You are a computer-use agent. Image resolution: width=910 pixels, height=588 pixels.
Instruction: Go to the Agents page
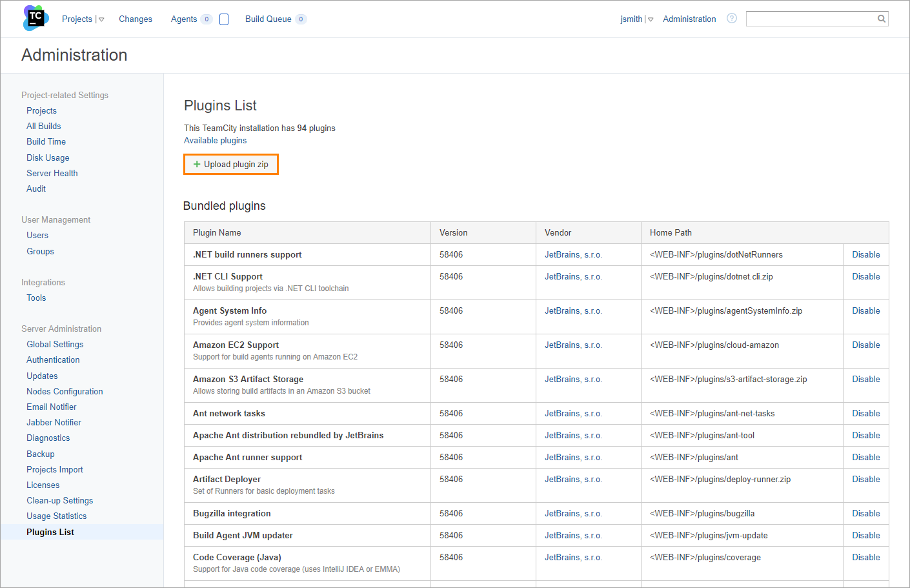tap(184, 19)
